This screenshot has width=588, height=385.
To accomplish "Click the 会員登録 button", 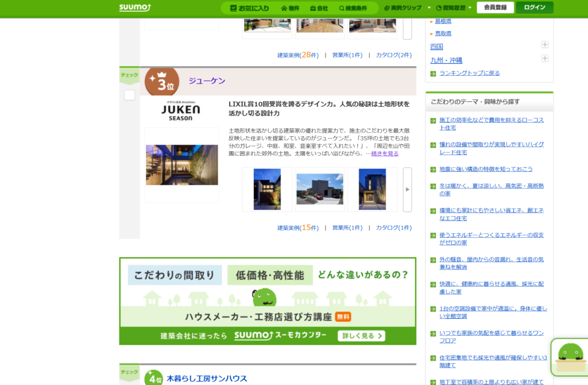I will [495, 7].
